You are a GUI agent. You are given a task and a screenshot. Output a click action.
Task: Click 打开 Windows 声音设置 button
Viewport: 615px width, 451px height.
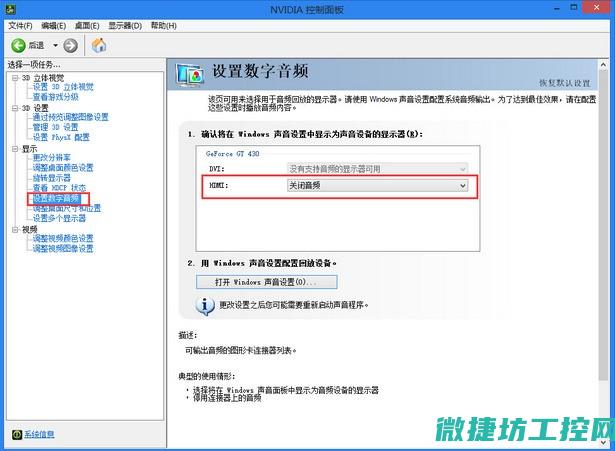click(x=266, y=282)
